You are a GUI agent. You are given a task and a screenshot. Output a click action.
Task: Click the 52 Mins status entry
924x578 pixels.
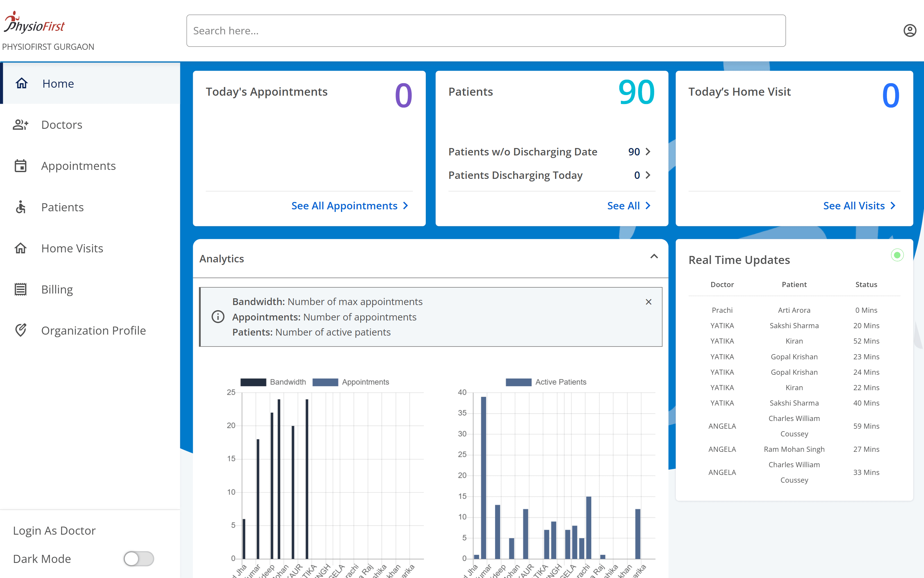866,341
